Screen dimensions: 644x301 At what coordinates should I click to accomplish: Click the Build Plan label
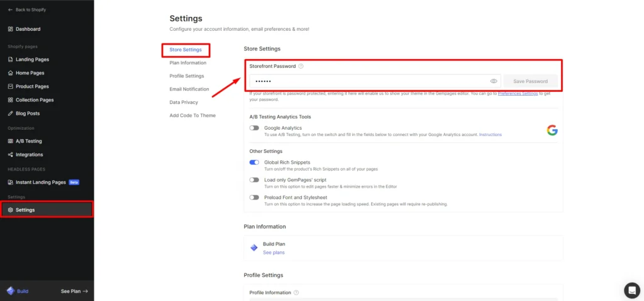click(274, 244)
